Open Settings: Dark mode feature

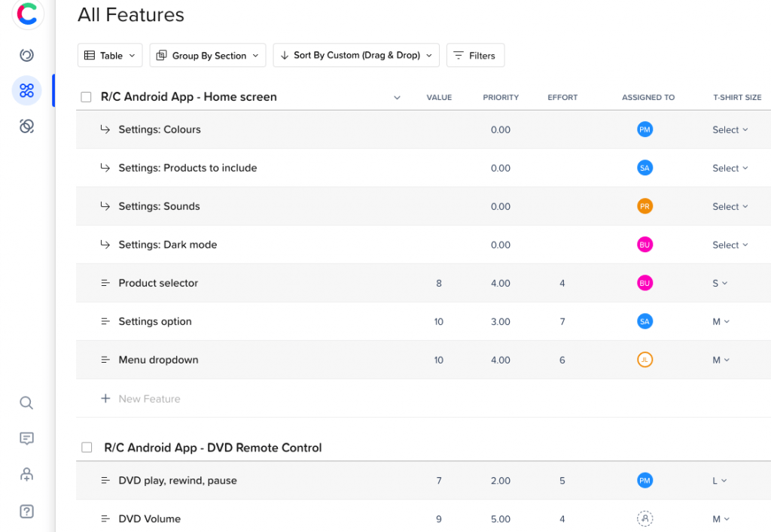(x=167, y=244)
